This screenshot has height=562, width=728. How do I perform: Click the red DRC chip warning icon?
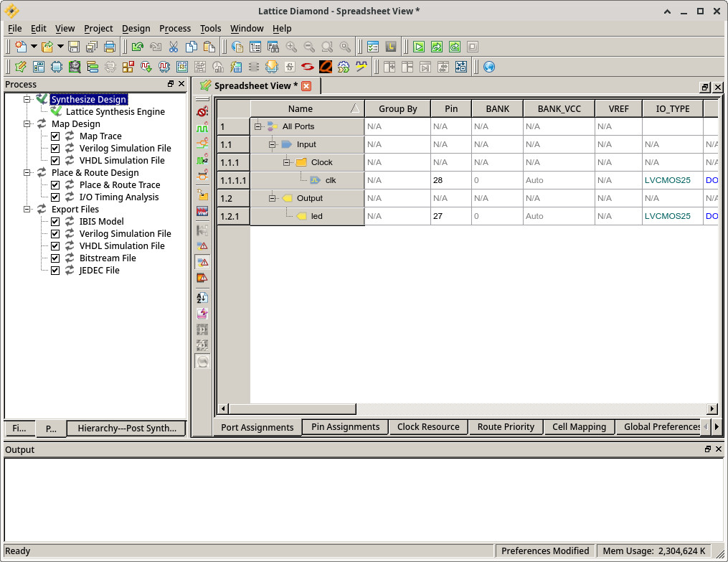pos(202,278)
